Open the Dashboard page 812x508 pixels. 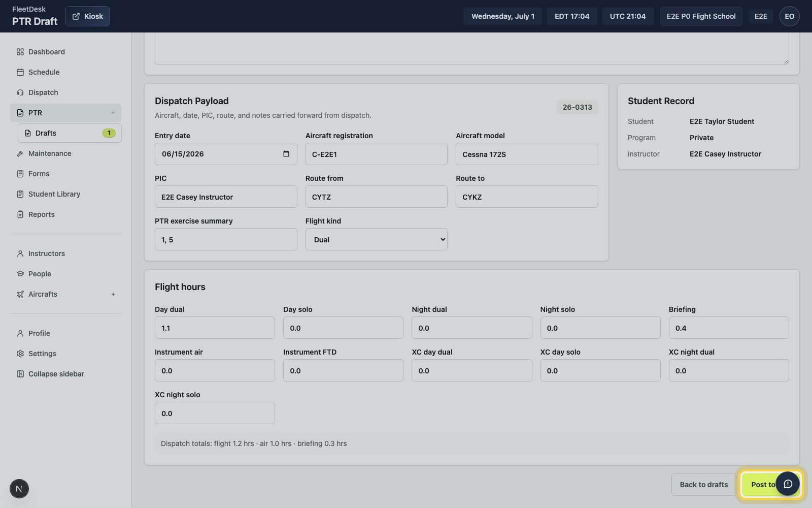[66, 52]
